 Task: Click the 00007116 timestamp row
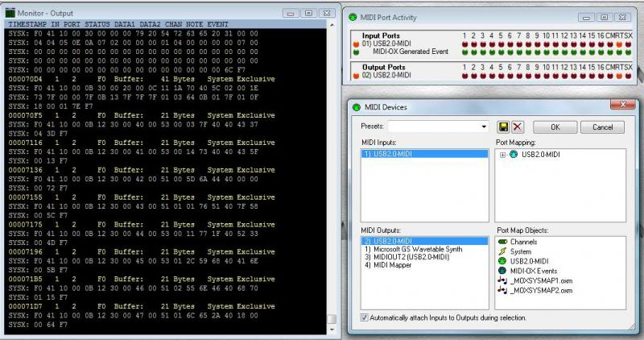tap(142, 143)
